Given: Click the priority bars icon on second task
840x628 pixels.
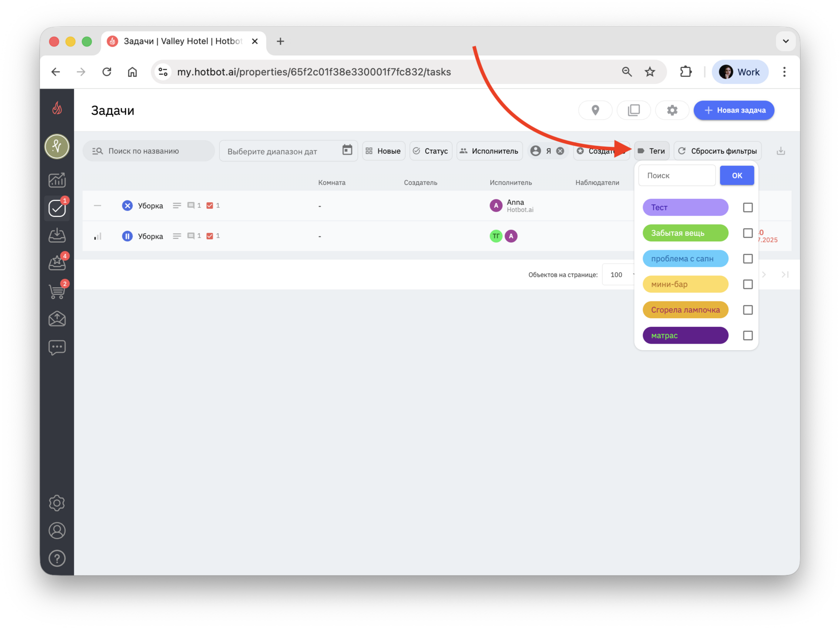Looking at the screenshot, I should pos(97,236).
